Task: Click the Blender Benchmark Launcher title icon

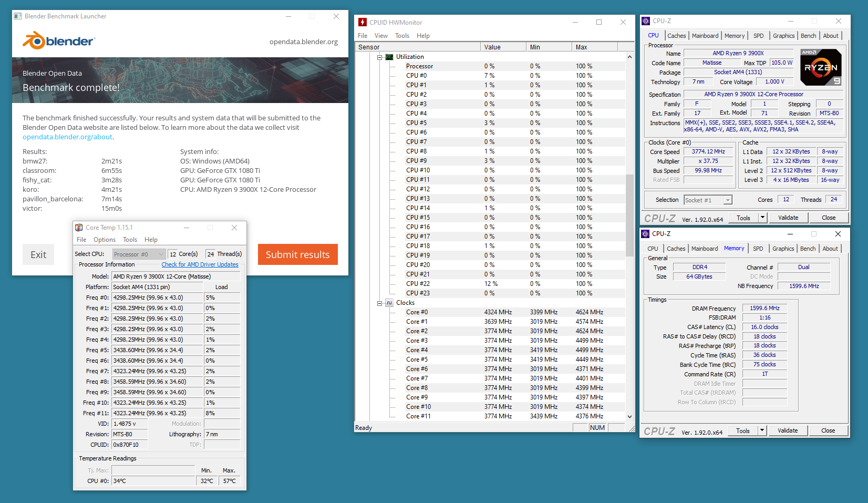Action: (x=18, y=16)
